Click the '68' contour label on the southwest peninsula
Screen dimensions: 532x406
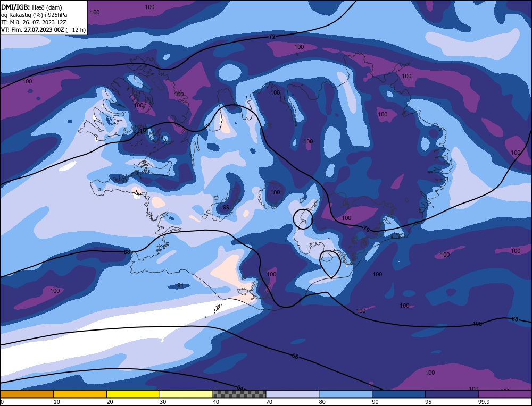127,252
